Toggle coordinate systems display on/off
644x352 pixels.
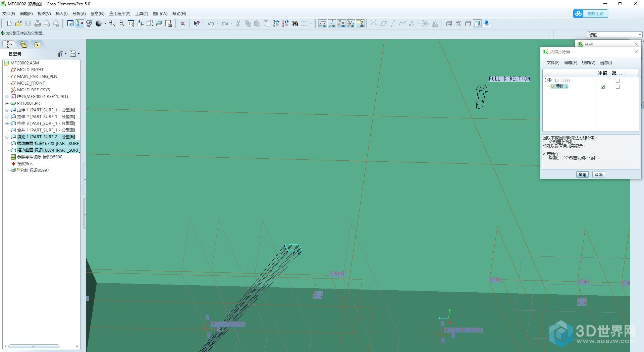pos(351,23)
